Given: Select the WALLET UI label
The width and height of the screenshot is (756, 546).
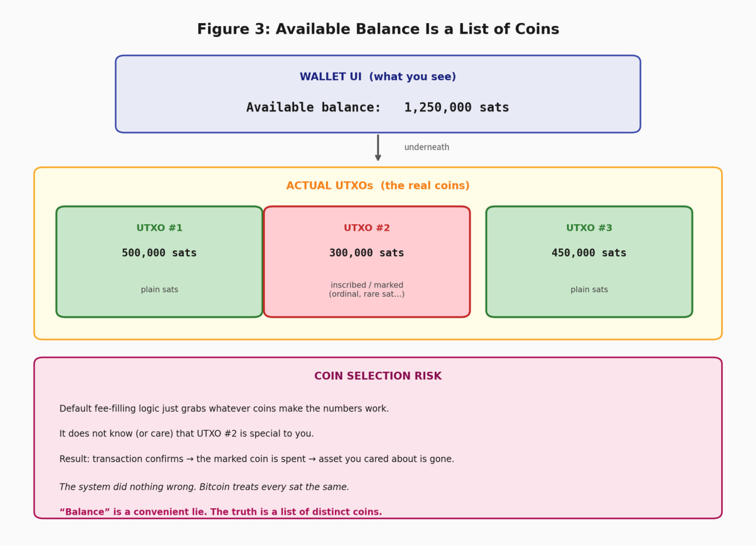Looking at the screenshot, I should coord(378,77).
